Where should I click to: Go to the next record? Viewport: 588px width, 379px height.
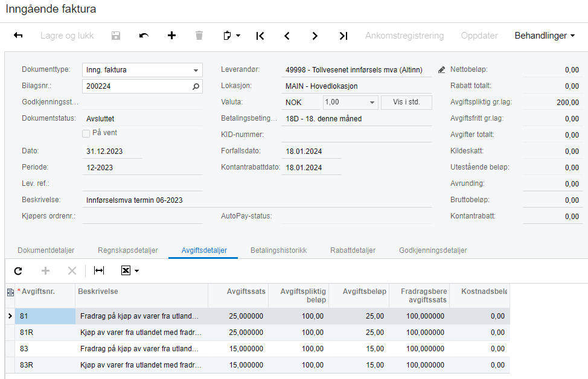click(x=315, y=36)
